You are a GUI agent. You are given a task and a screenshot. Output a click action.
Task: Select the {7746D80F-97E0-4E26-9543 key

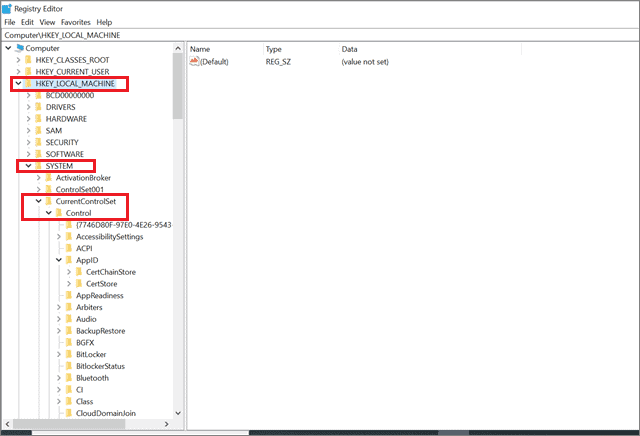124,225
